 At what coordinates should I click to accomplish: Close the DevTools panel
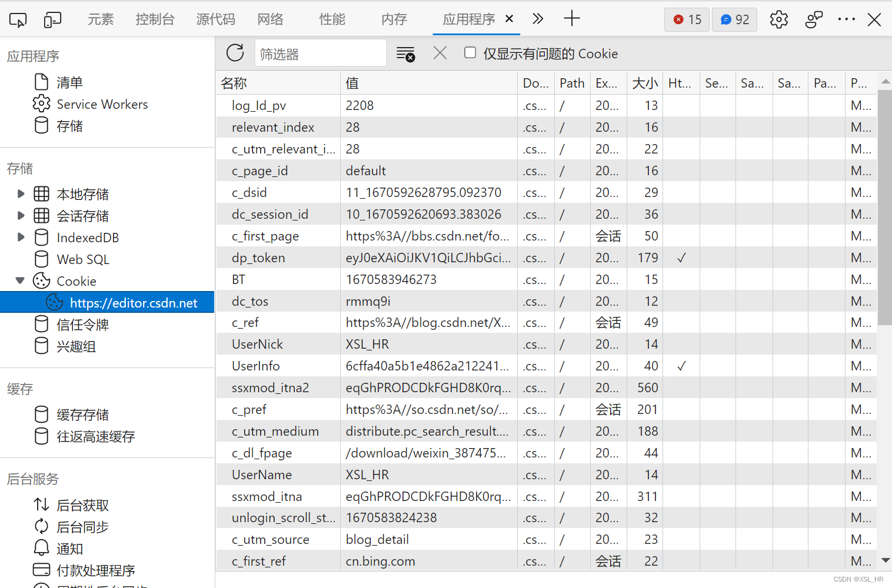(x=874, y=19)
